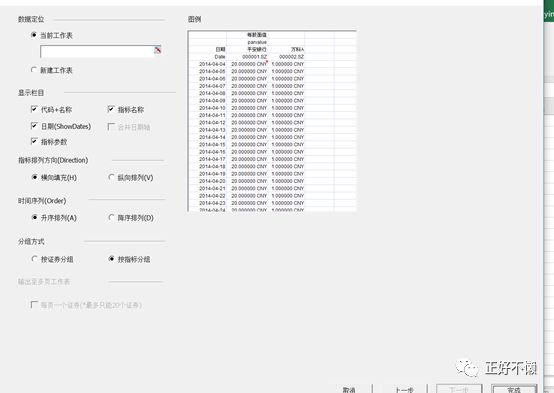
Task: Click the WeChat logo watermark
Action: [467, 368]
